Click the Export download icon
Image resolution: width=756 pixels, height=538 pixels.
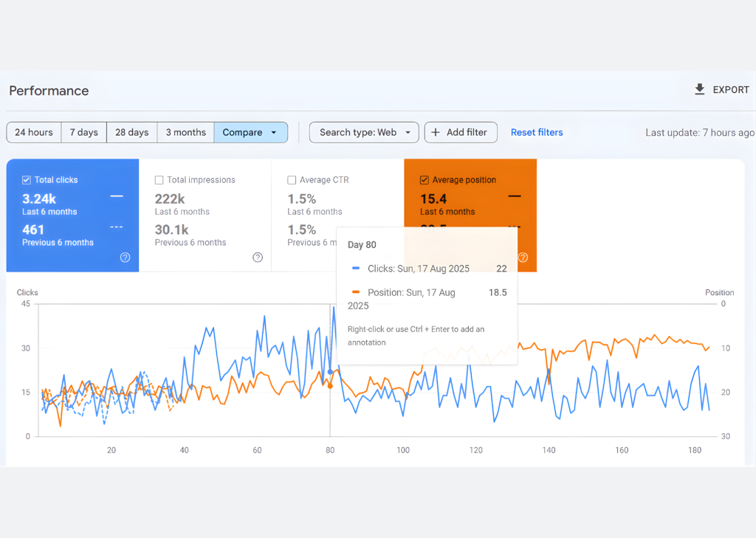click(x=700, y=89)
